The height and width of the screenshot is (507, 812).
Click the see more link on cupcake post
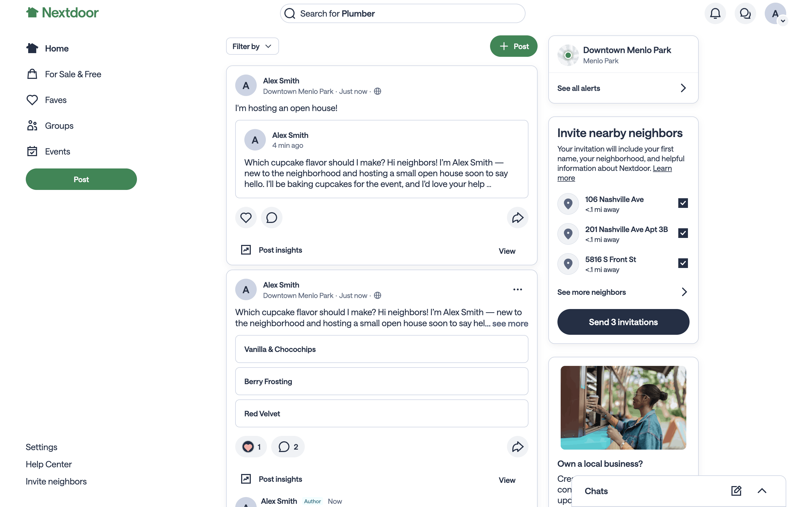510,324
